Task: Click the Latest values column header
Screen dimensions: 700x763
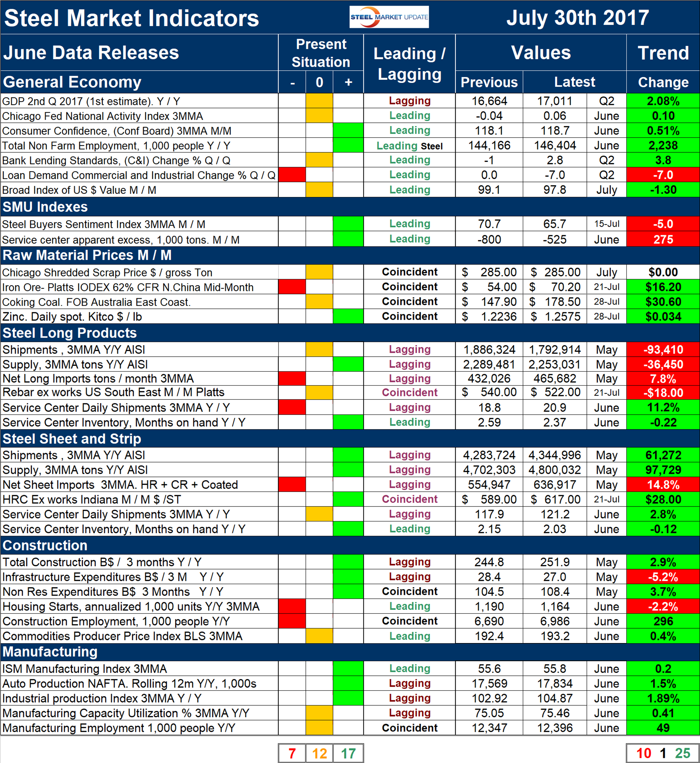Action: (574, 82)
